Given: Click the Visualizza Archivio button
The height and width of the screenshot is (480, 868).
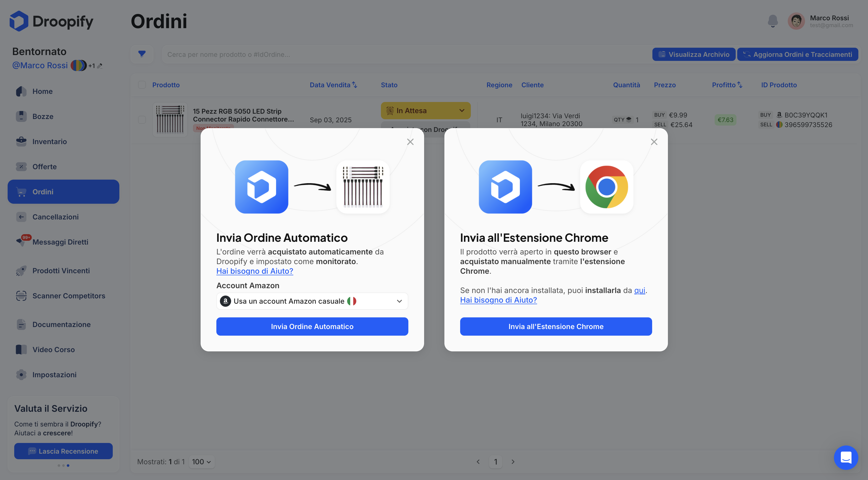Looking at the screenshot, I should pyautogui.click(x=694, y=54).
